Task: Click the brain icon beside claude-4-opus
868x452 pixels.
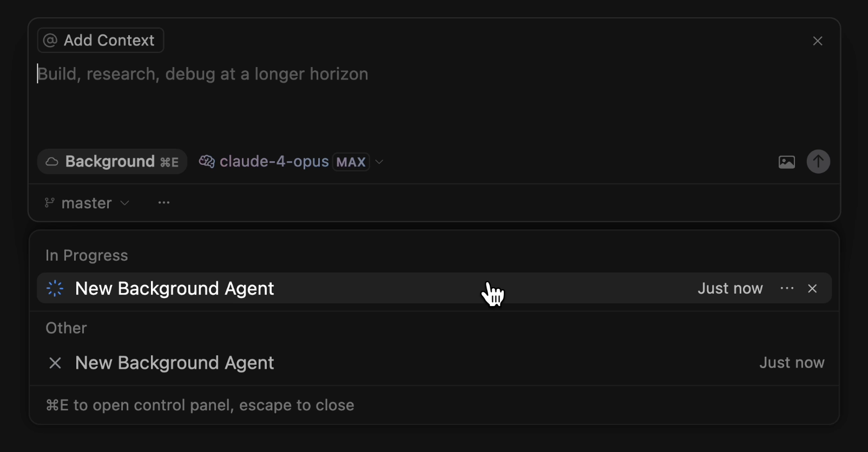Action: (206, 162)
